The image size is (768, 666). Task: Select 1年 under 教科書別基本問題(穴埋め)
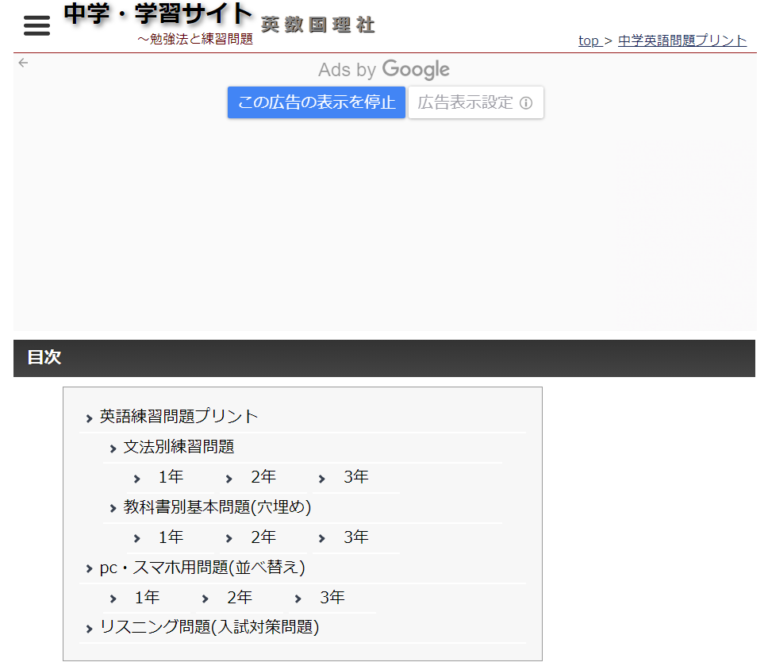point(170,538)
